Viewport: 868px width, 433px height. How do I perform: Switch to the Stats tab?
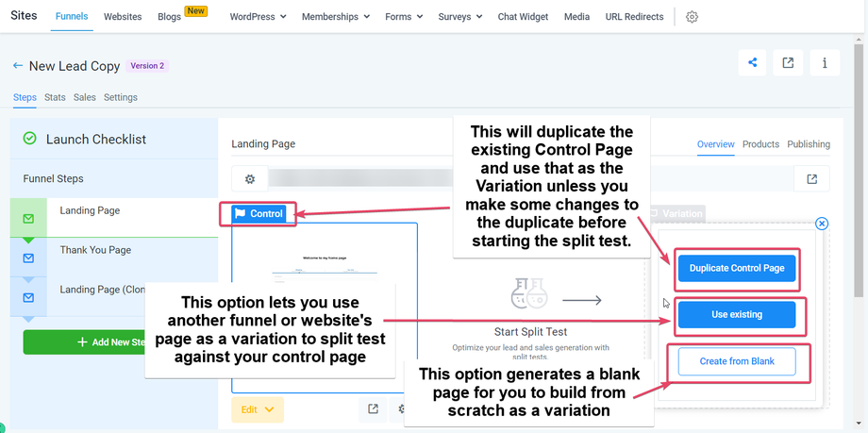55,97
